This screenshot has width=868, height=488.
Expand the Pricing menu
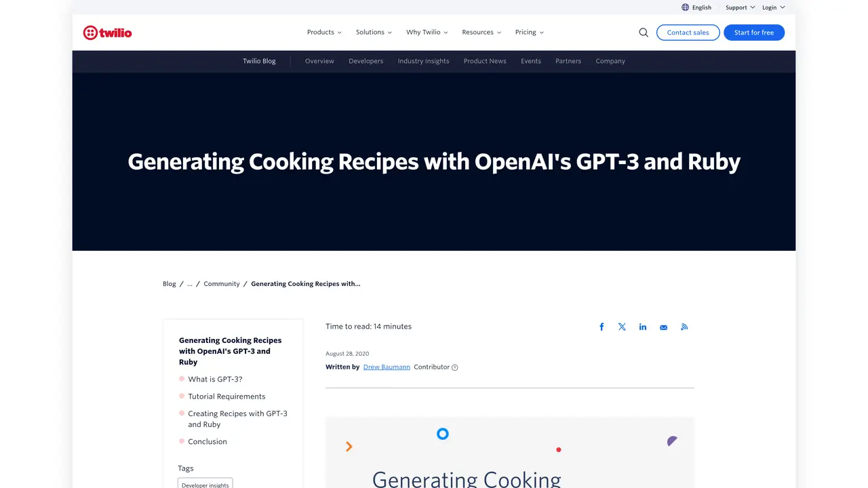(530, 33)
